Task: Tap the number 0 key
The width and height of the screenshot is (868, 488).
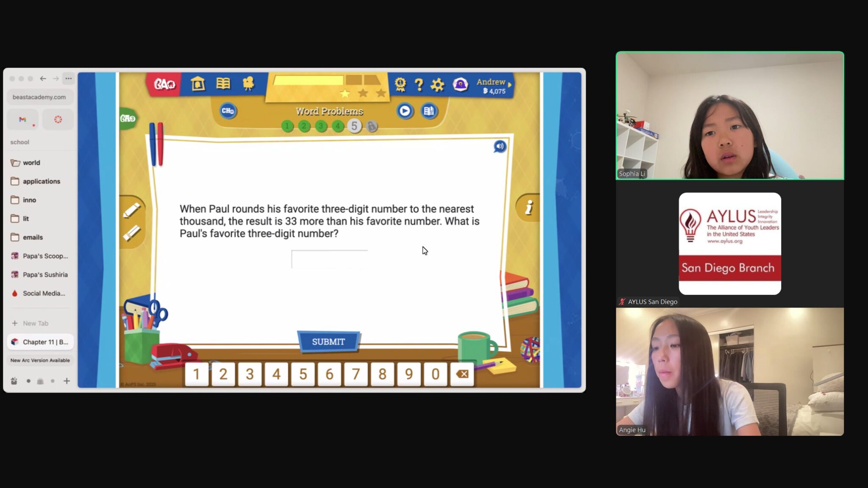Action: tap(435, 374)
